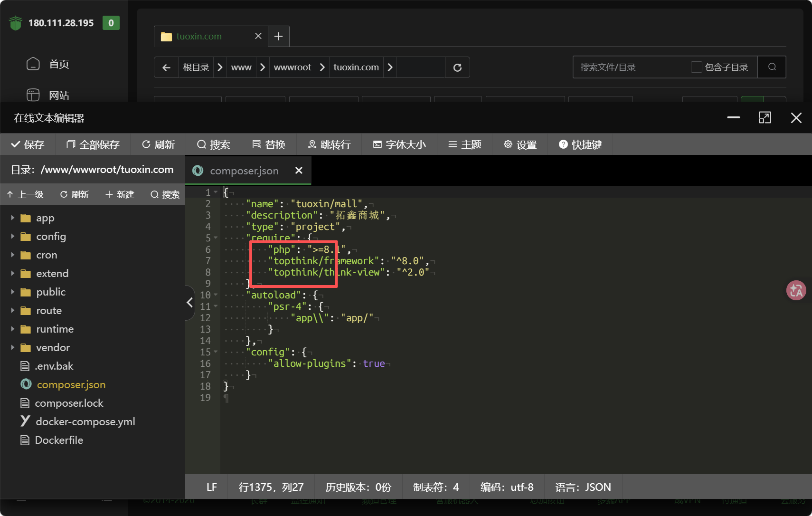812x516 pixels.
Task: Refresh file tree with sidebar 刷新
Action: pyautogui.click(x=75, y=194)
